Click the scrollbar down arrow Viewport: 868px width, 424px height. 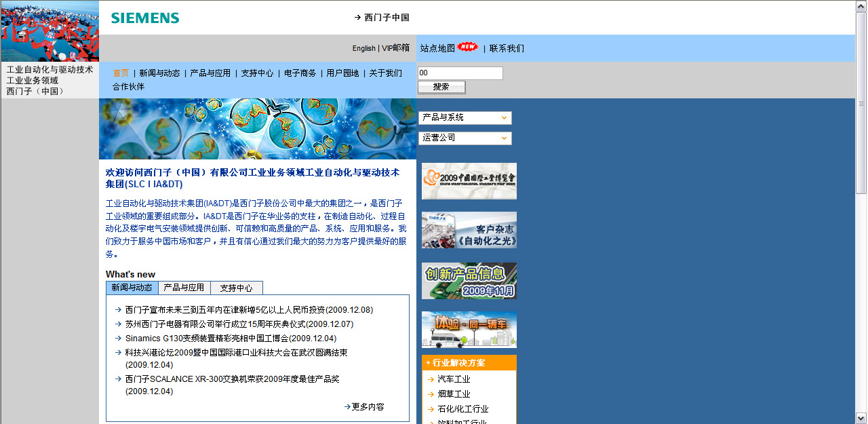click(x=861, y=417)
